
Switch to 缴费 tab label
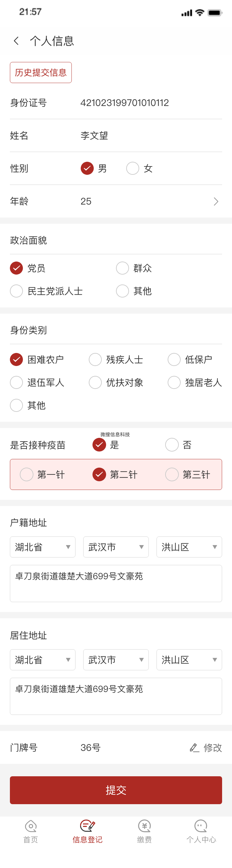point(144,839)
